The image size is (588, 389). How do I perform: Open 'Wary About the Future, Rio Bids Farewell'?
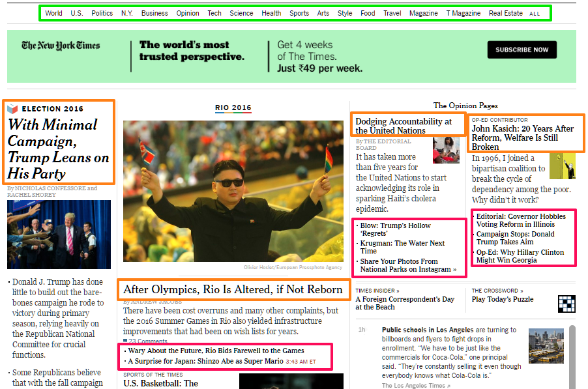(216, 351)
